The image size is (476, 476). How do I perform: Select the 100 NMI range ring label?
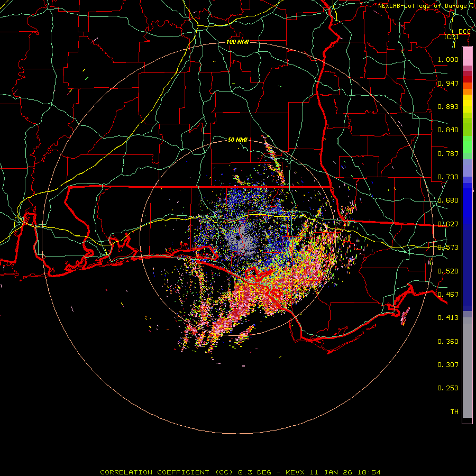pyautogui.click(x=237, y=42)
